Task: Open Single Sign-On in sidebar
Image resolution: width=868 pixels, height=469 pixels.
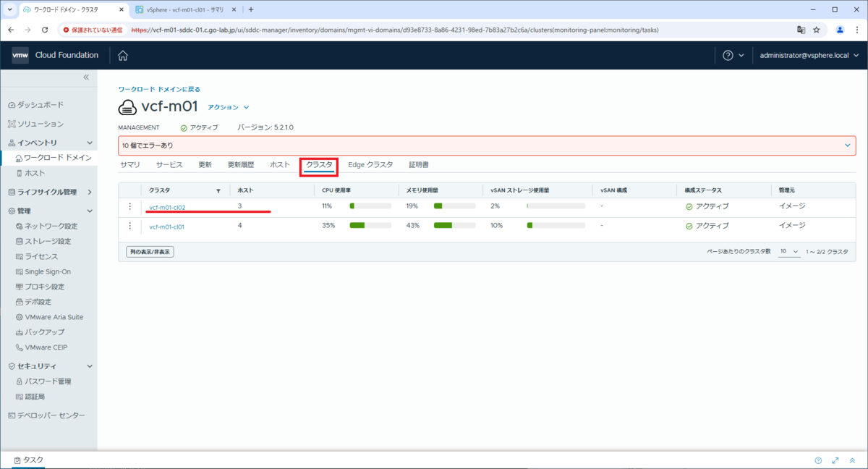Action: pyautogui.click(x=43, y=271)
